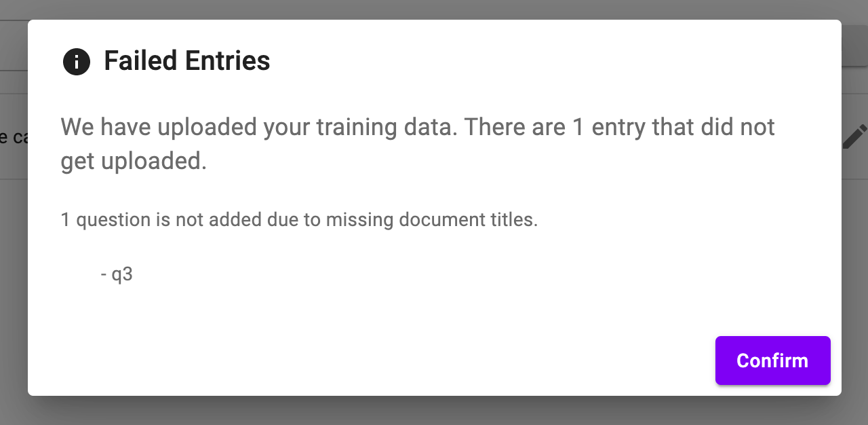Click the info icon beside Failed Entries

[77, 62]
